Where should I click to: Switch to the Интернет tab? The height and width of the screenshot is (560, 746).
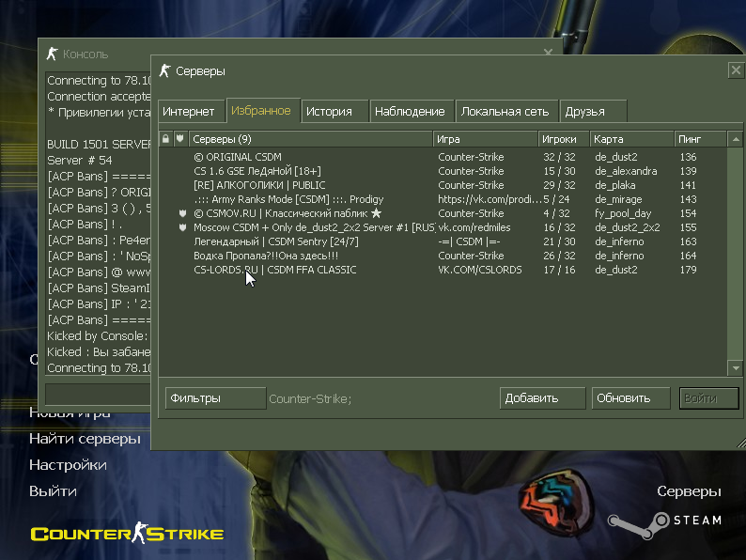[192, 111]
